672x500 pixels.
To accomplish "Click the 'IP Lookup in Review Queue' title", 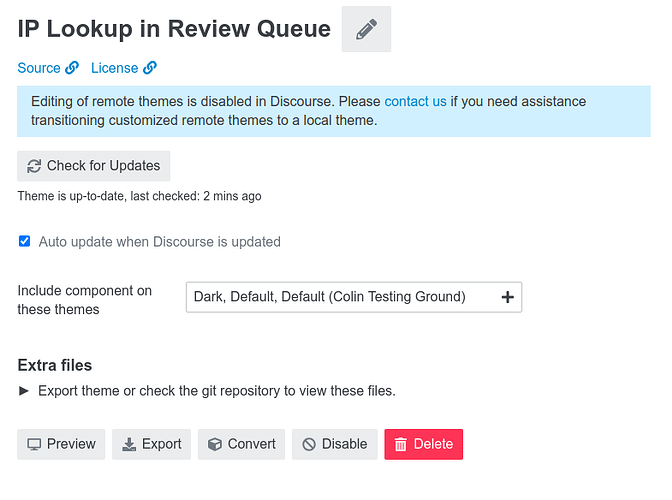I will [174, 29].
